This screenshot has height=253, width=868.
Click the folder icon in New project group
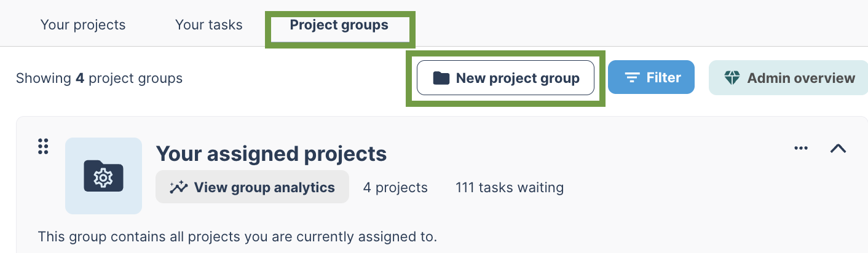(441, 78)
